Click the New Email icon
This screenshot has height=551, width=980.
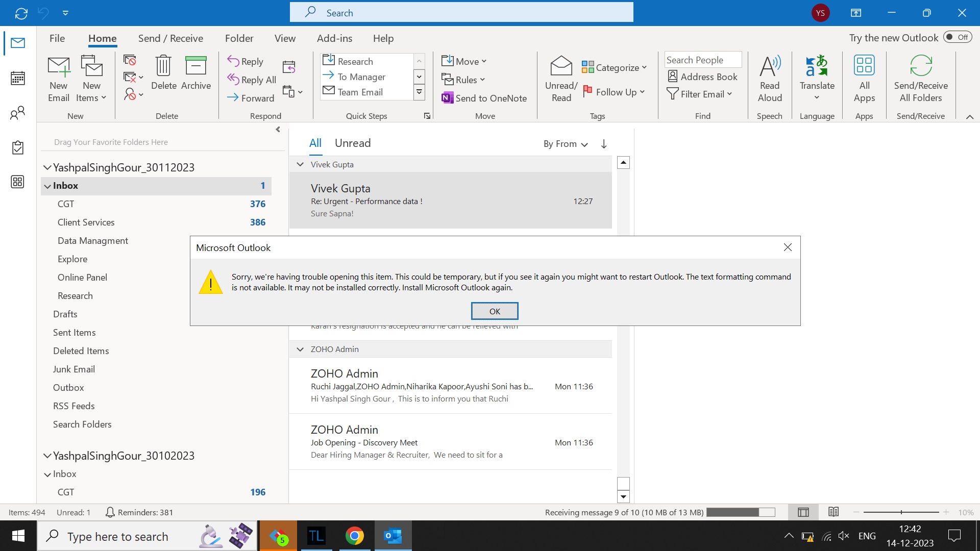click(59, 79)
